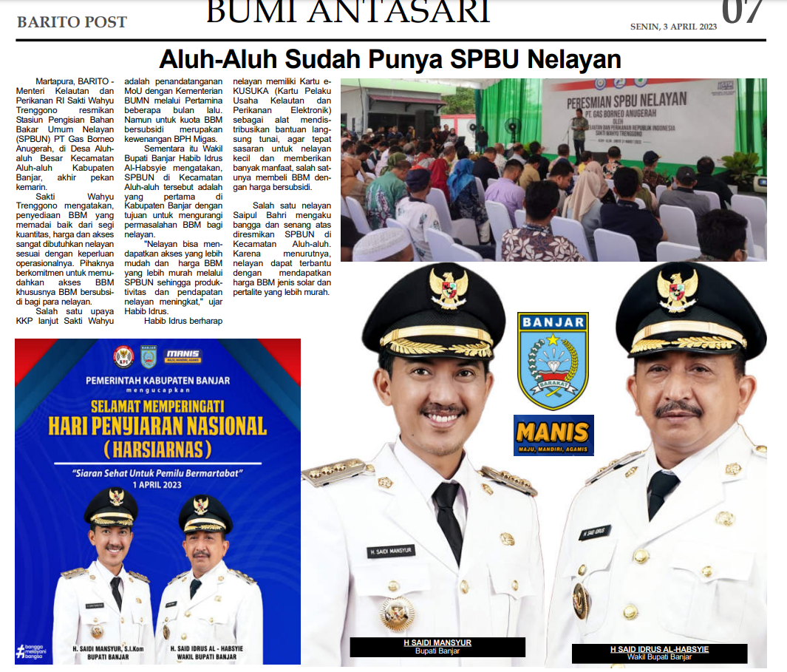Click the headline Aluh-Aluh Sudah Punya SPBU Nelayan

[390, 59]
